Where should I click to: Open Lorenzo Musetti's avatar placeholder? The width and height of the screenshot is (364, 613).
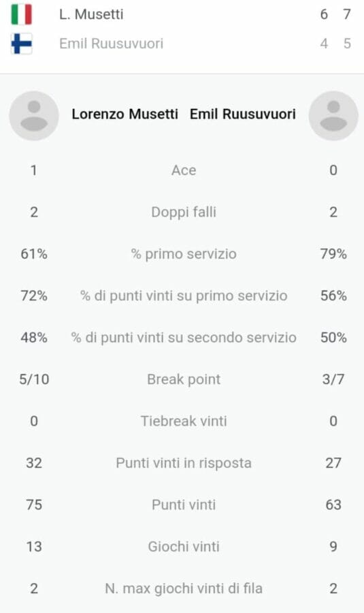tap(34, 116)
